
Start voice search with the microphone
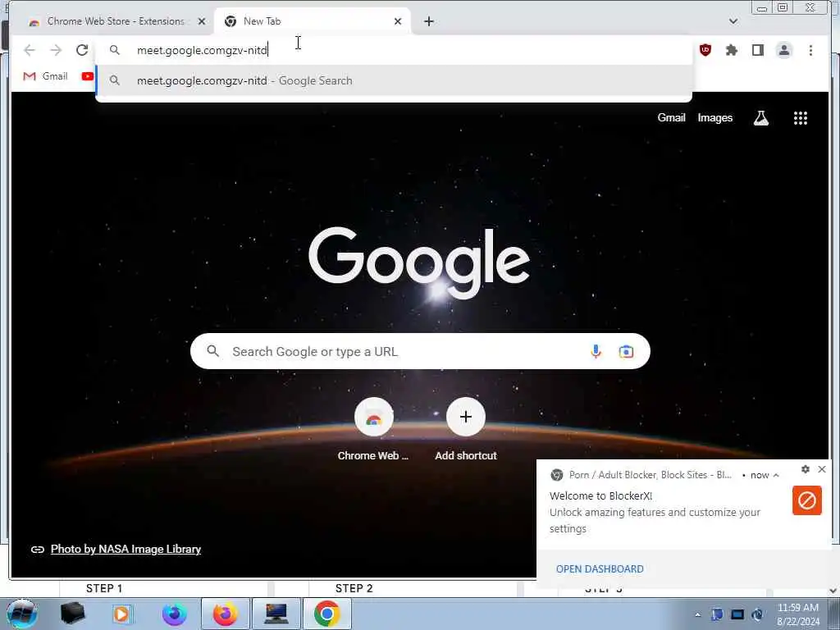point(596,351)
